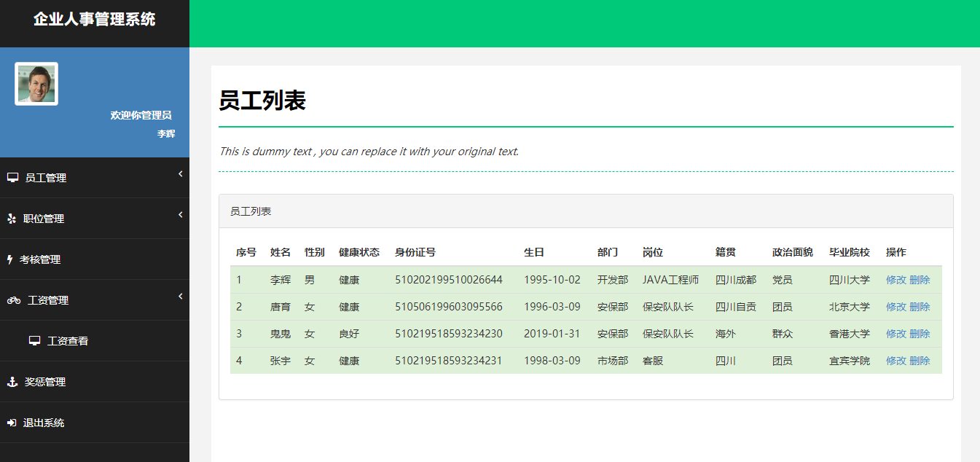Select the lightning icon for 考核管理
The image size is (980, 462).
(x=11, y=259)
